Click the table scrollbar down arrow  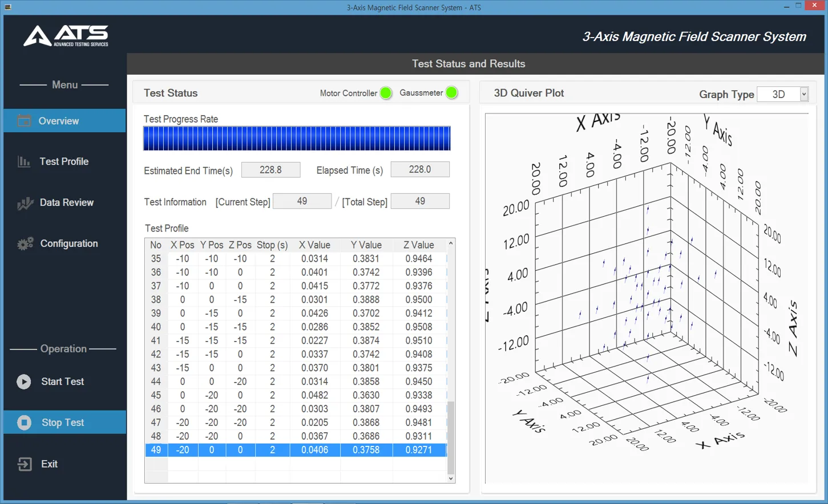(x=451, y=478)
